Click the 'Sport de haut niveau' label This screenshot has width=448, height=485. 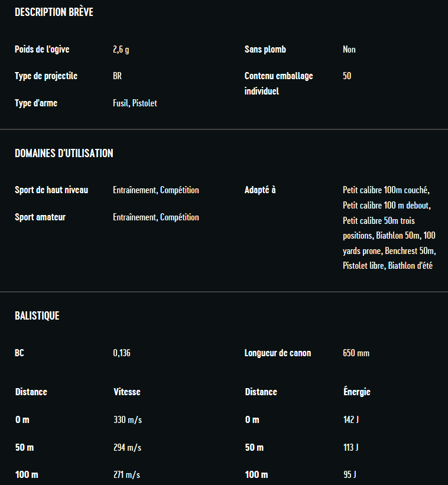tap(51, 190)
